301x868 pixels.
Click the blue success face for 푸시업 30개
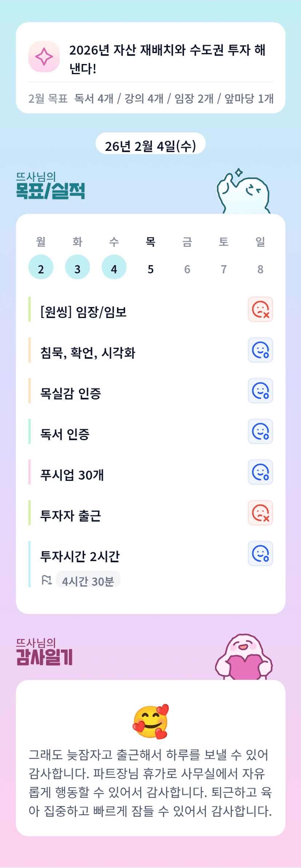click(260, 472)
